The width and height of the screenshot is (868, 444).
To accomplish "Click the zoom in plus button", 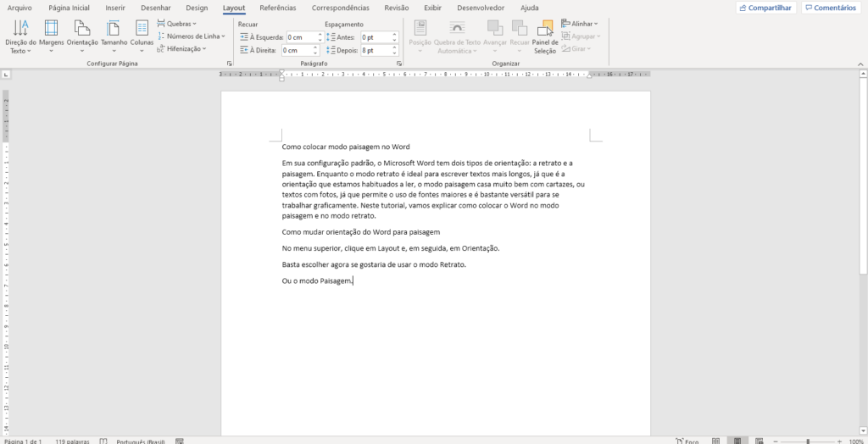I will pos(840,441).
